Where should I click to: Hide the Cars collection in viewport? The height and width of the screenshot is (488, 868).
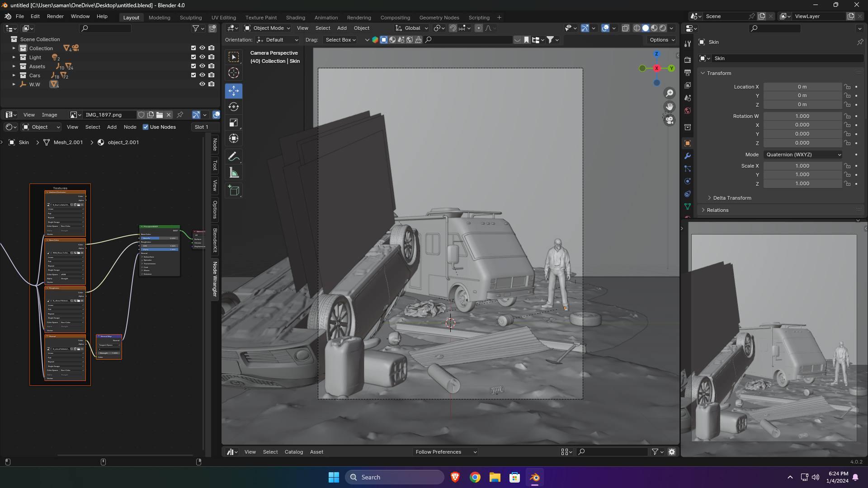pyautogui.click(x=202, y=75)
